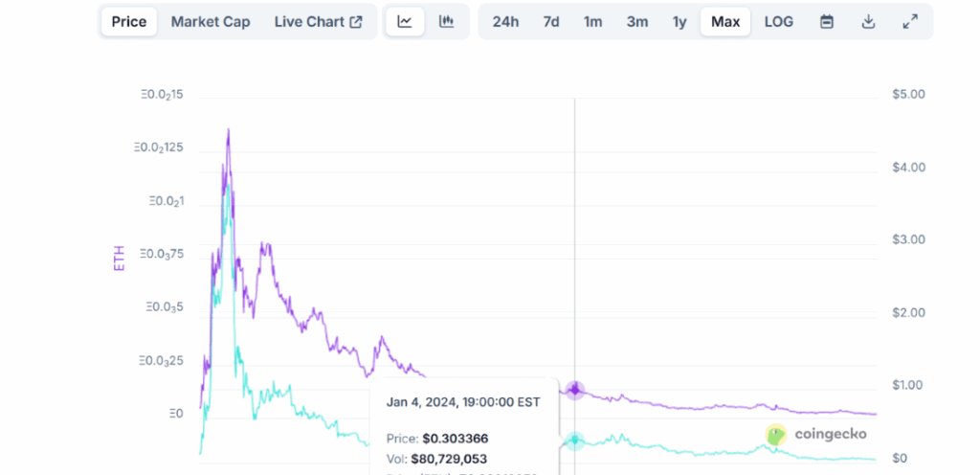Viewport: 980px width, 475px height.
Task: Toggle LOG scale on chart
Action: [779, 22]
